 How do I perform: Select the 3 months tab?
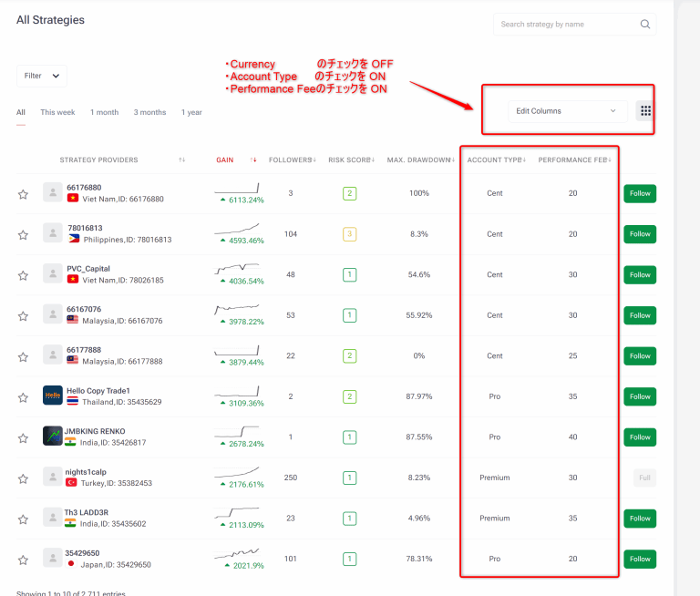[x=149, y=113]
